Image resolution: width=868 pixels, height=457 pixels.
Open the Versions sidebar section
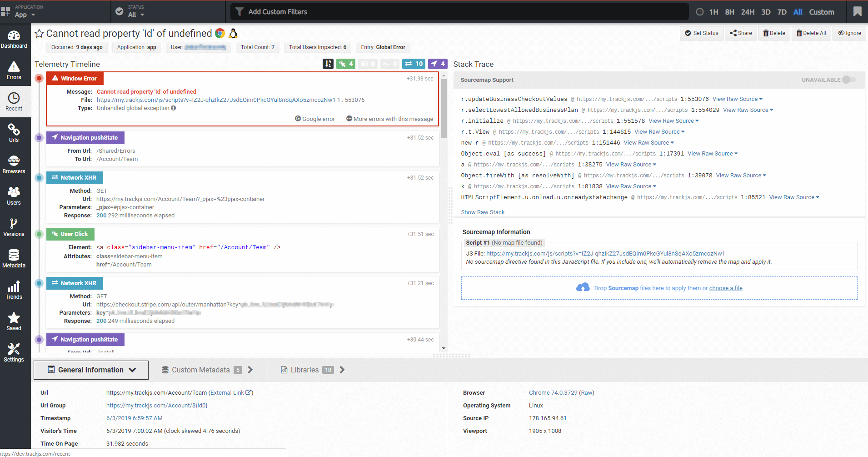14,227
